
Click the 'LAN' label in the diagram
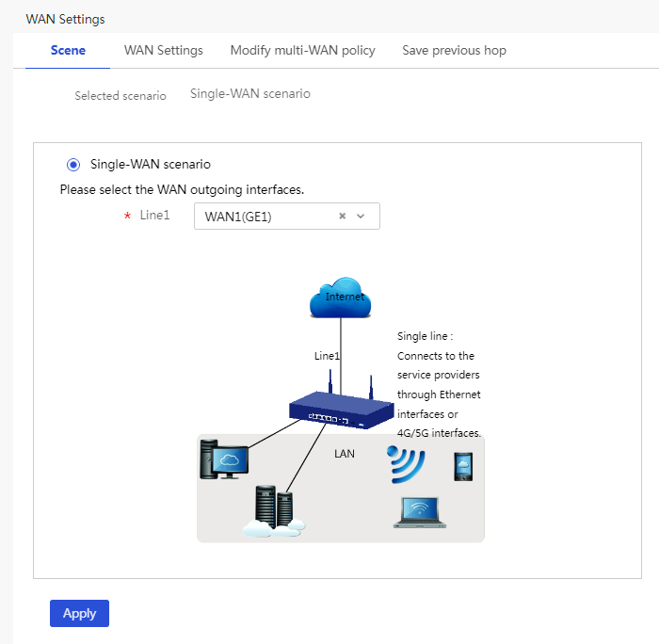click(345, 454)
